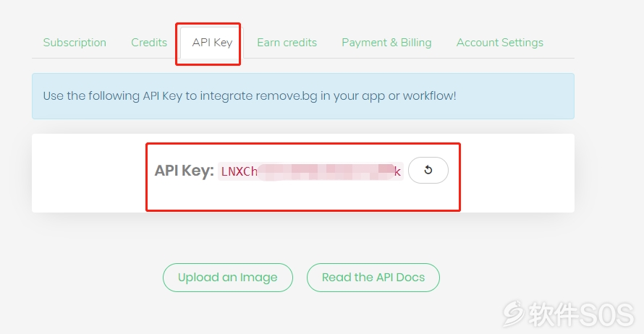Select the API key code field

310,171
